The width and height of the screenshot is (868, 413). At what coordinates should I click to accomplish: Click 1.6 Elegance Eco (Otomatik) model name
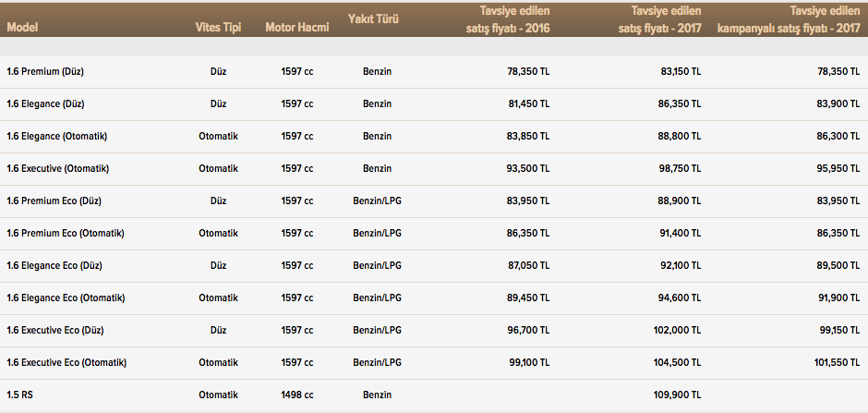65,298
